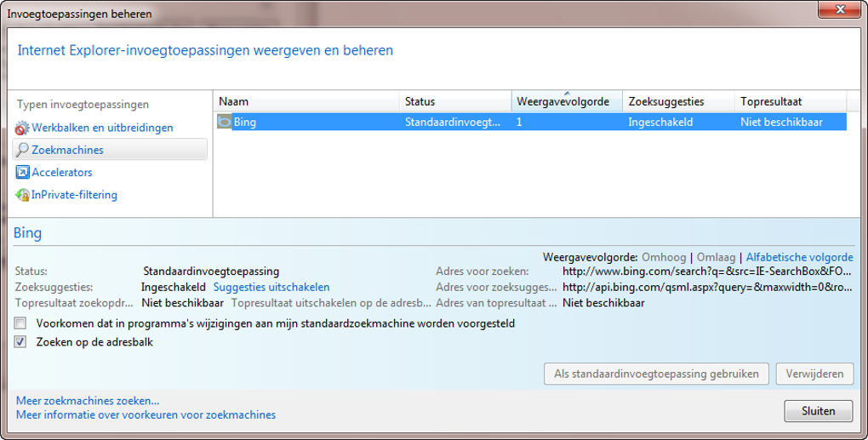Open Meer zoekmachines zoeken... link
The image size is (868, 440).
pyautogui.click(x=88, y=400)
